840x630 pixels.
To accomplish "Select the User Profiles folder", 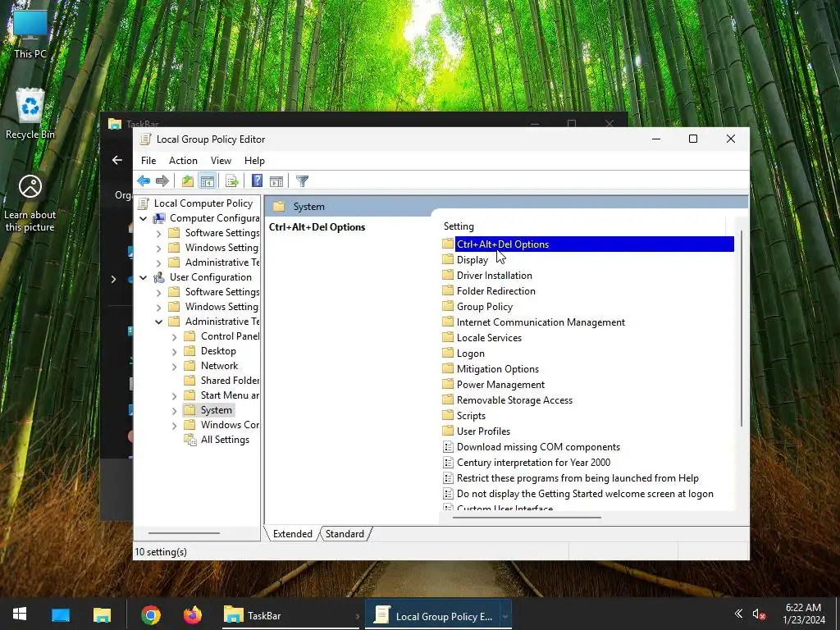I will [x=483, y=431].
